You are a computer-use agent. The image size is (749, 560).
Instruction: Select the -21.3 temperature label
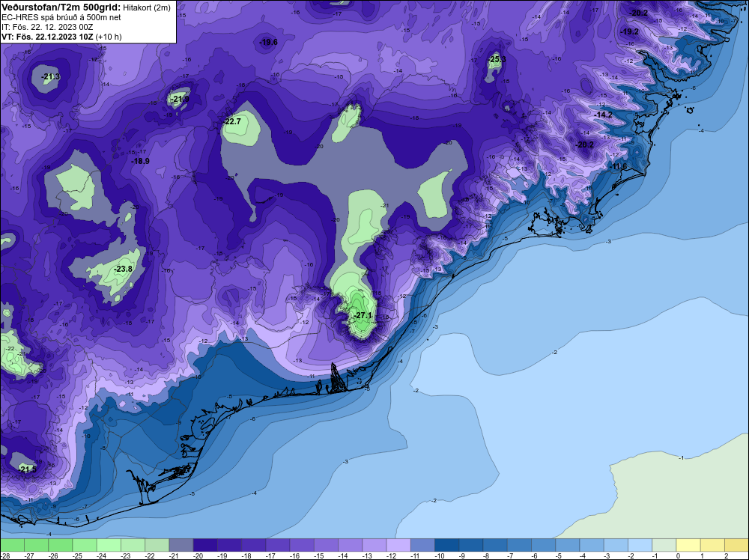(x=50, y=76)
